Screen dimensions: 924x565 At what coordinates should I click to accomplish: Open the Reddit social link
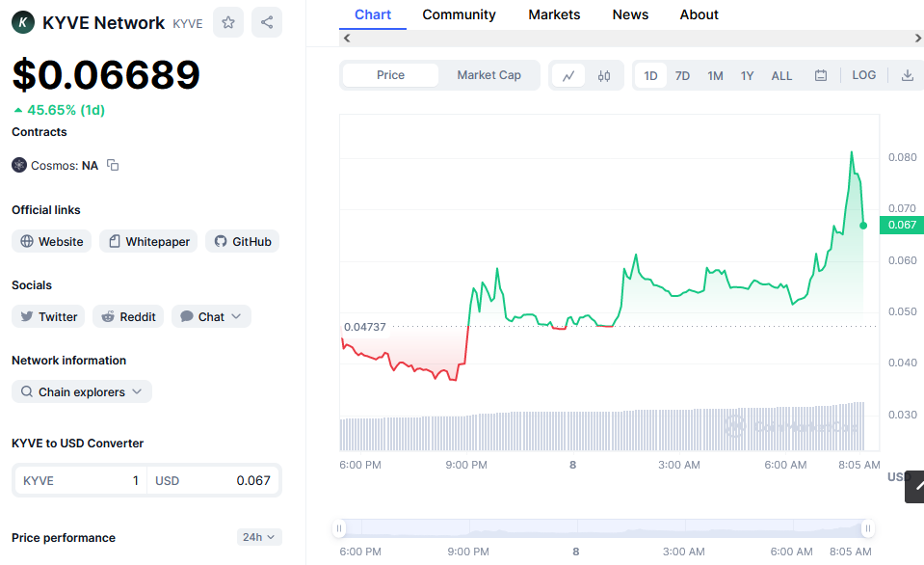[128, 316]
